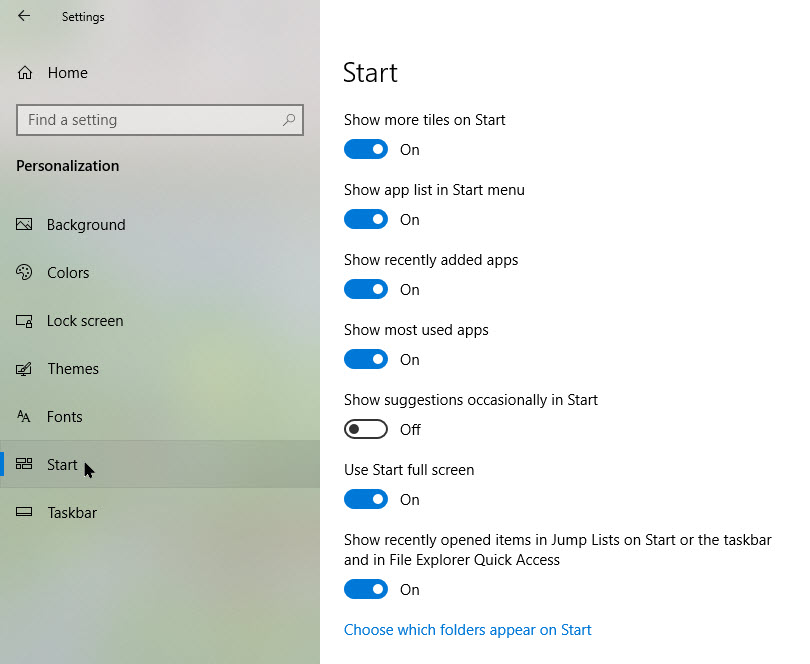810x664 pixels.
Task: Disable Show recently opened items in Jump Lists
Action: tap(366, 588)
